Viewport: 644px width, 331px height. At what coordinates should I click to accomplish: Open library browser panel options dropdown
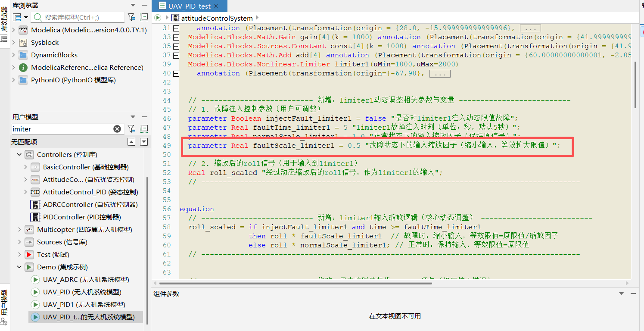133,5
